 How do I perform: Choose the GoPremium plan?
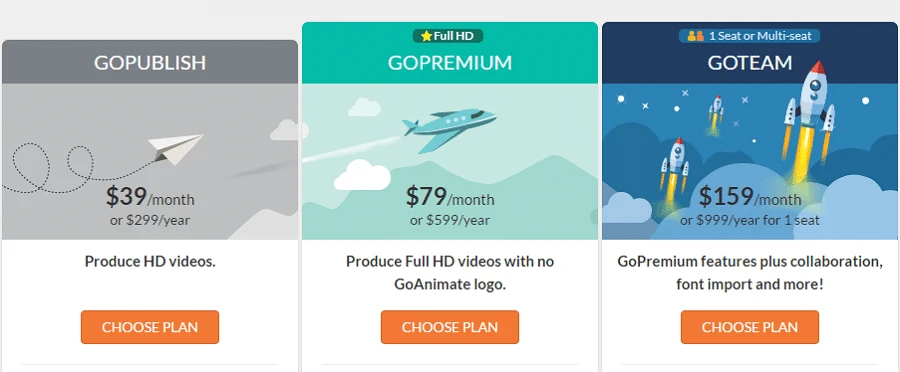pos(450,327)
